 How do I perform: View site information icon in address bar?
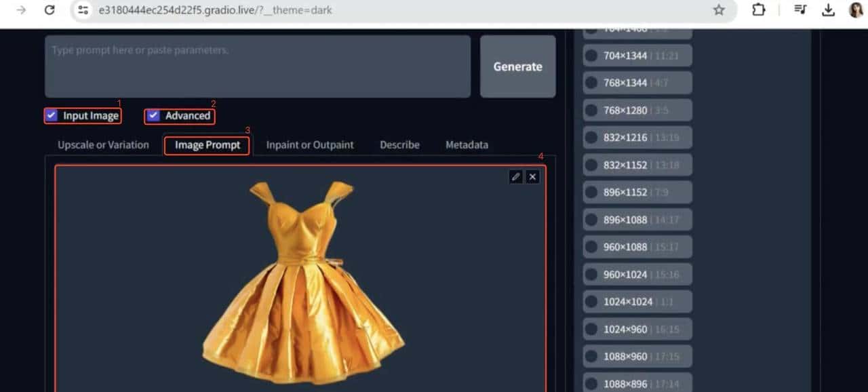point(83,10)
